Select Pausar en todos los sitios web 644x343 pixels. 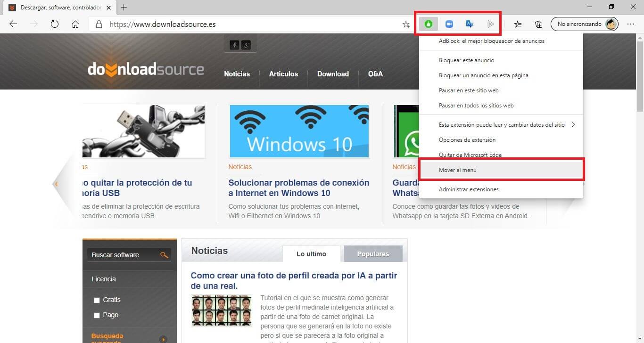(x=501, y=106)
